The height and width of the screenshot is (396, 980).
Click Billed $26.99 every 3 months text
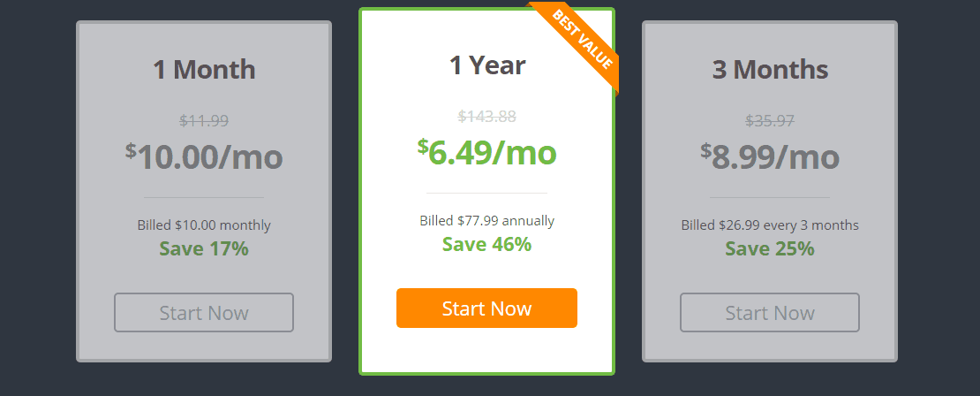[769, 225]
